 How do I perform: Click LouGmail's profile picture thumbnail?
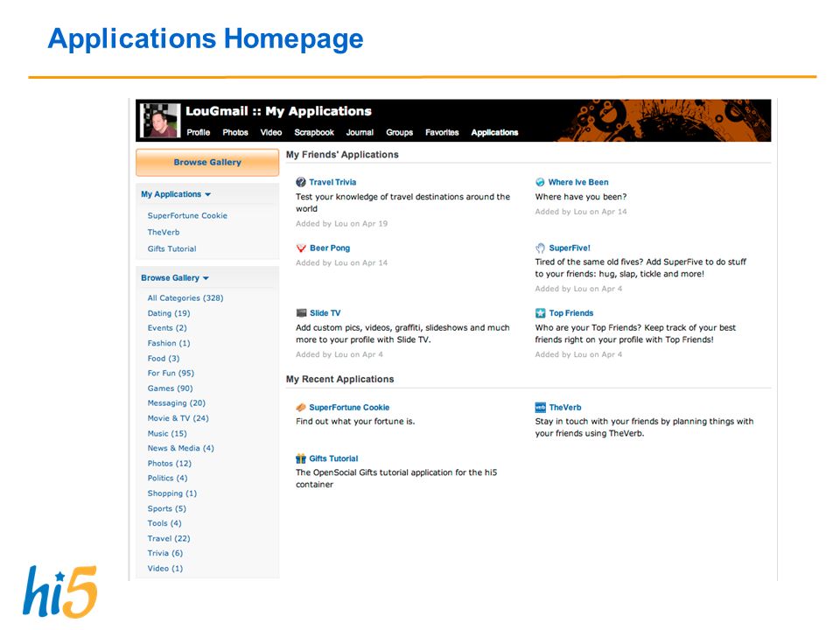159,120
